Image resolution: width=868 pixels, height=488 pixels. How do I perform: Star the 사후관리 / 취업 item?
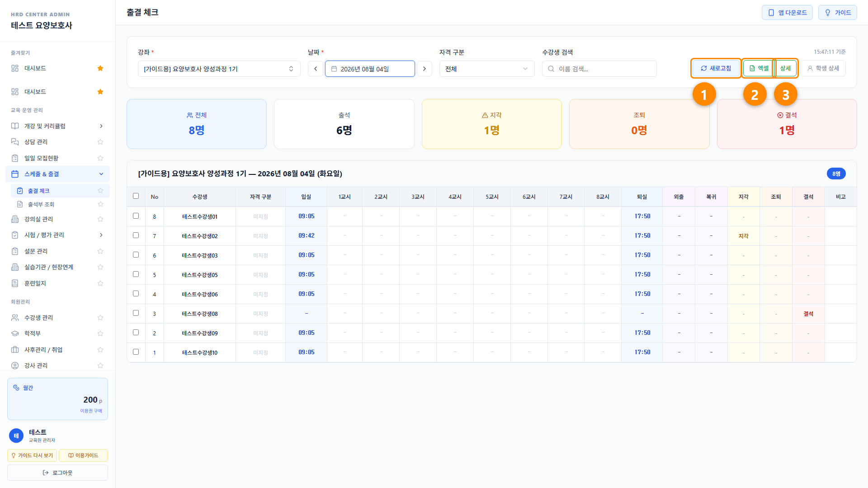click(x=100, y=350)
